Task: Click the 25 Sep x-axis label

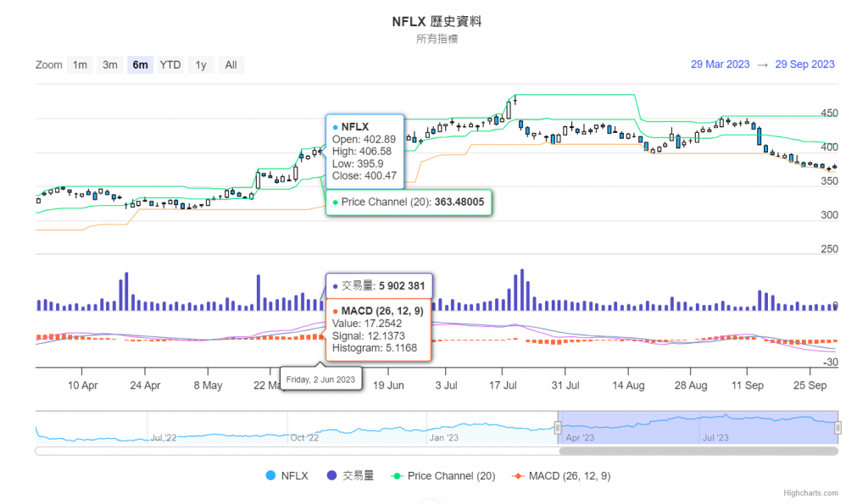Action: point(810,385)
